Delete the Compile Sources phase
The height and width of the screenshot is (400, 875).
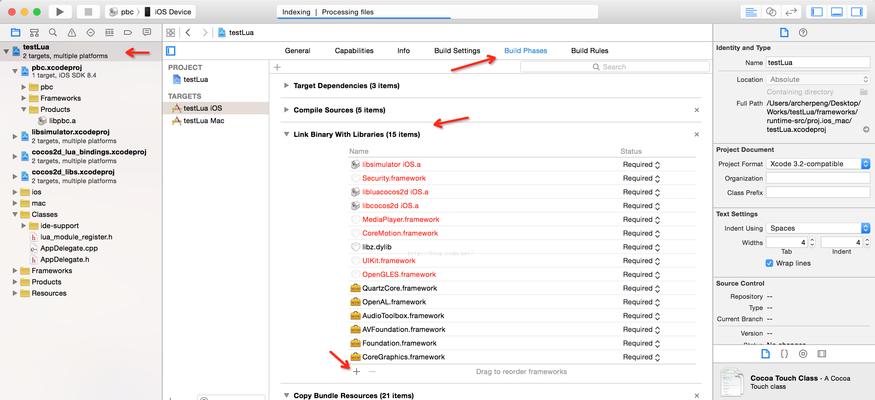(x=696, y=110)
